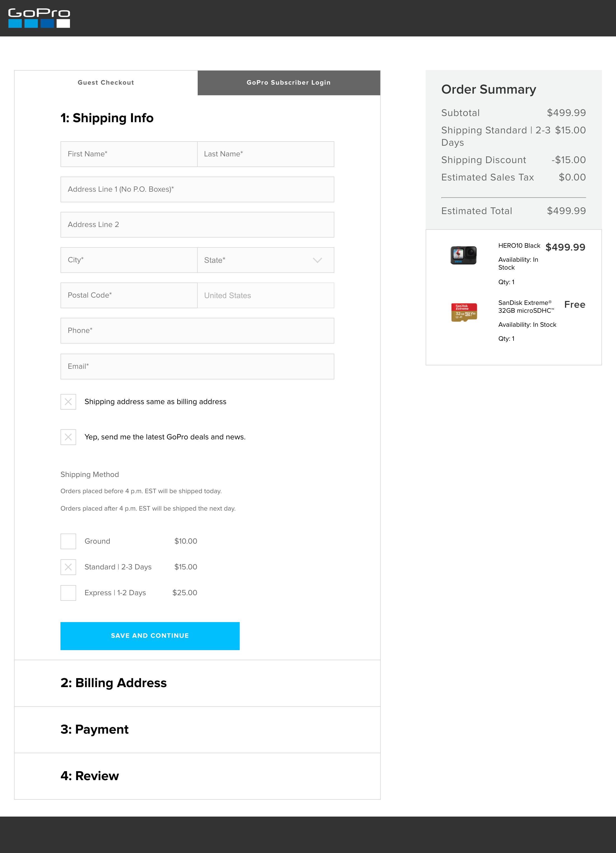The image size is (616, 853).
Task: Uncheck shipping address same as billing address
Action: (x=68, y=402)
